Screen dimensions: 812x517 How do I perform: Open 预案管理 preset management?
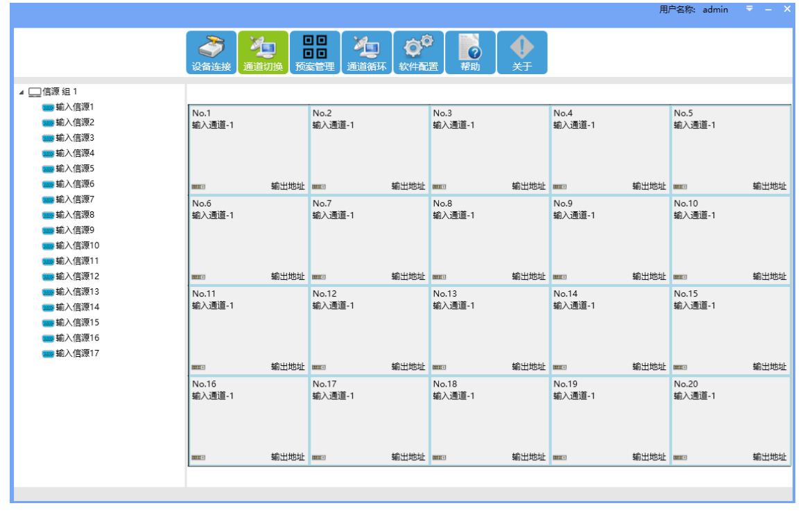point(315,53)
